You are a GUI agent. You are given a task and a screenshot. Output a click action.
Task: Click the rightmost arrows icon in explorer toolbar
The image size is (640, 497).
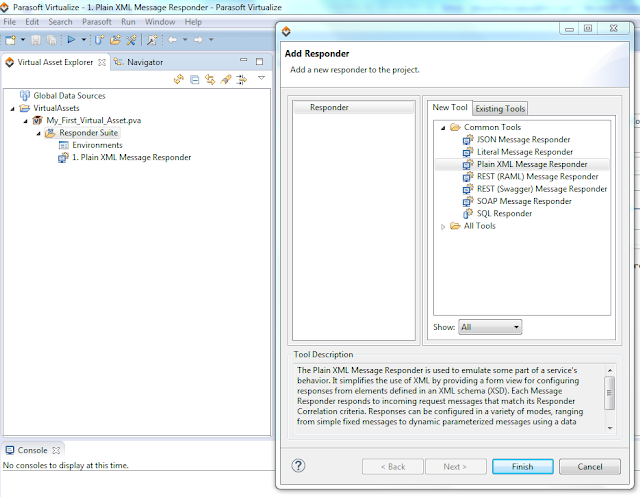[x=242, y=79]
